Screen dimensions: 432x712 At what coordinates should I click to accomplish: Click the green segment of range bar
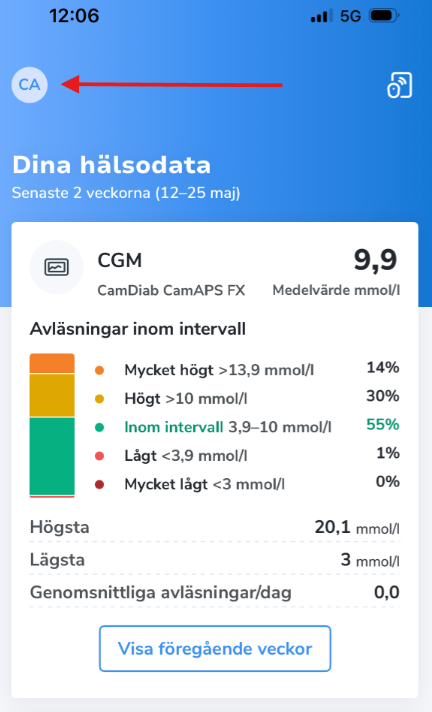[x=52, y=456]
